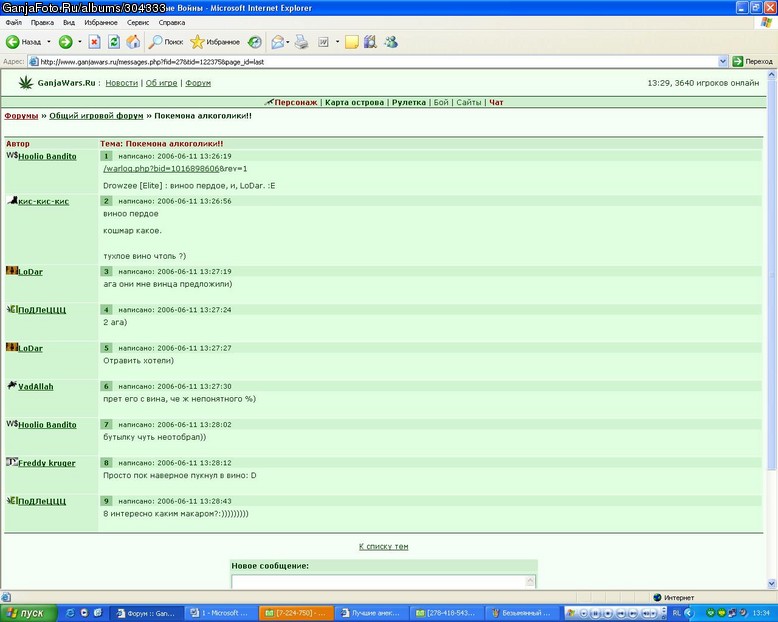The width and height of the screenshot is (778, 622).
Task: Open the History clock toolbar icon
Action: coord(255,42)
